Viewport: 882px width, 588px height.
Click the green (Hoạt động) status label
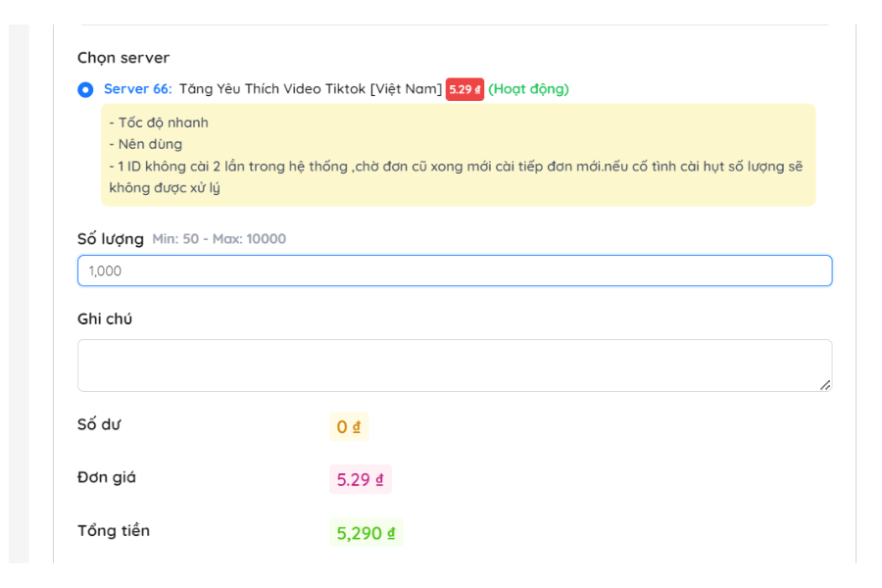528,89
